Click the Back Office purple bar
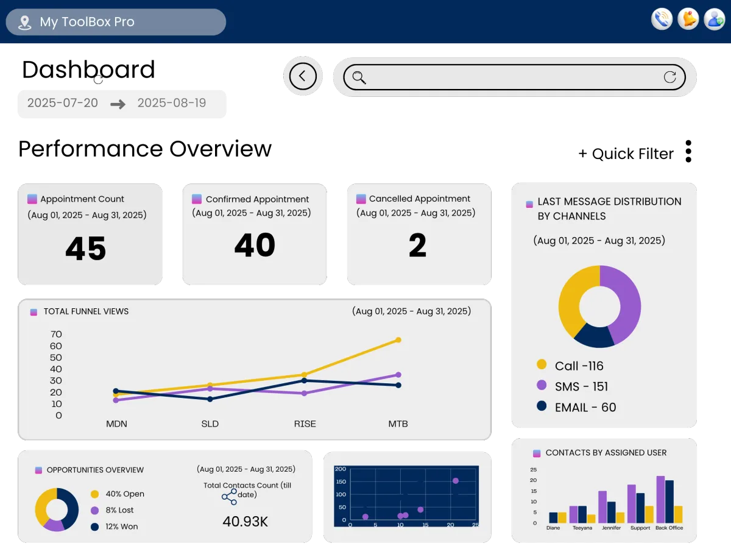 (x=660, y=500)
